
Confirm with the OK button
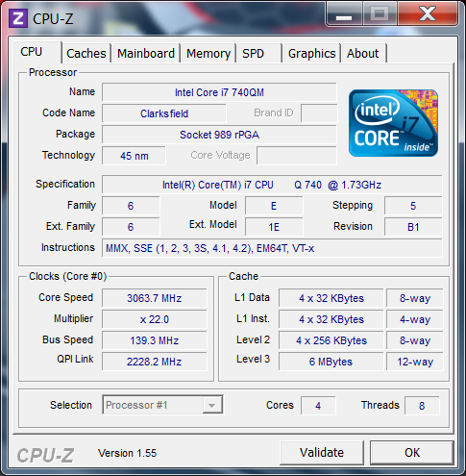[412, 453]
